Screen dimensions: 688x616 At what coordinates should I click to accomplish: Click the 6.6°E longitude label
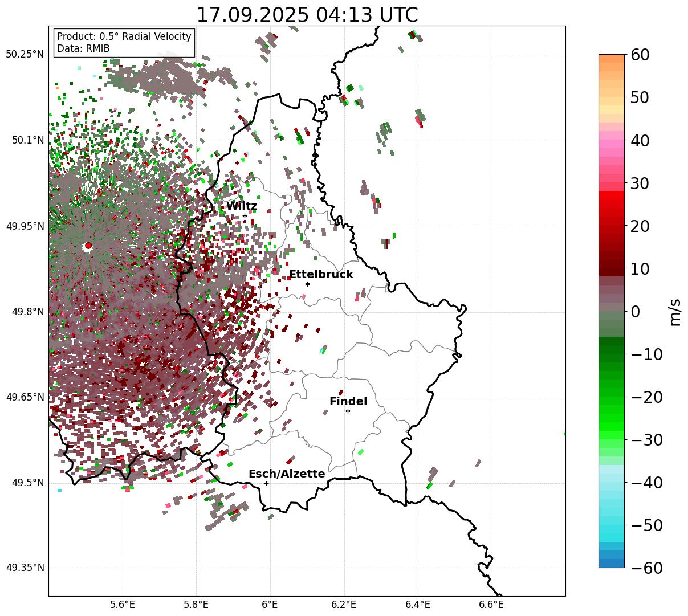(492, 605)
